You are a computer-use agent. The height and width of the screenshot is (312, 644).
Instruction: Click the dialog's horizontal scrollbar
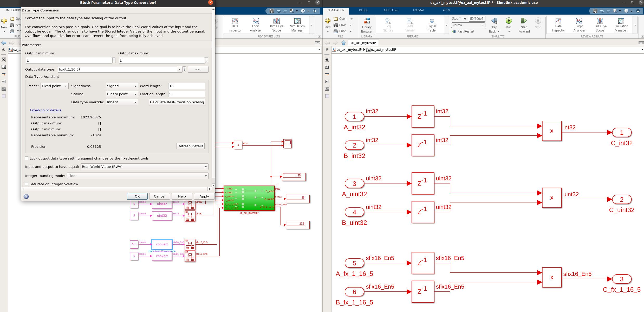(x=116, y=189)
